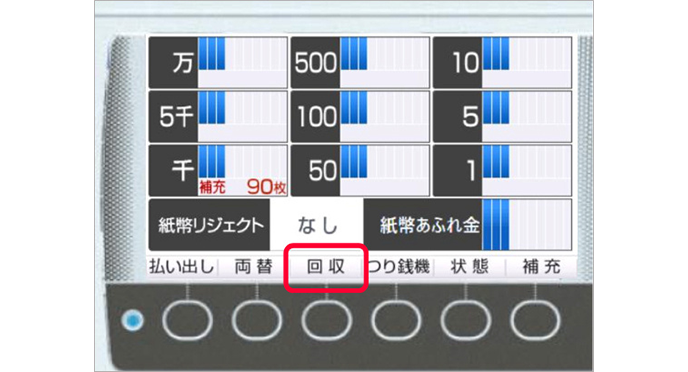Viewport: 688px width, 372px height.
Task: Tap the 千 bill level gauge
Action: (243, 162)
